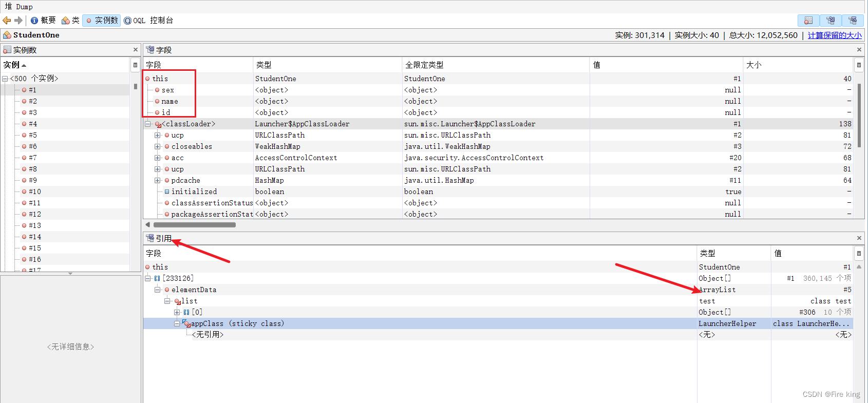The height and width of the screenshot is (403, 868).
Task: Collapse the list reference node
Action: pyautogui.click(x=167, y=301)
